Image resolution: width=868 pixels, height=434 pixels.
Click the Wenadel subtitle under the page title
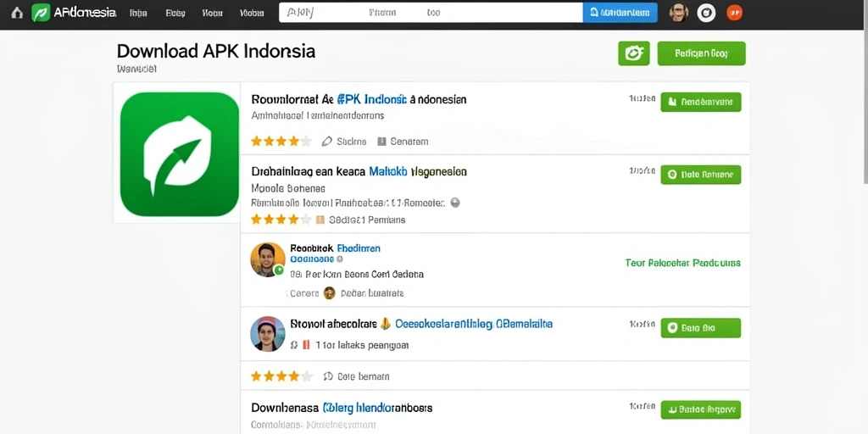(137, 70)
